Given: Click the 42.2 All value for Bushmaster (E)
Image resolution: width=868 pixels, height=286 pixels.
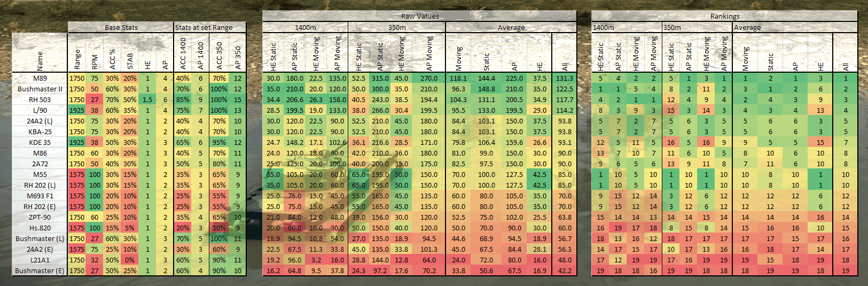Looking at the screenshot, I should (x=565, y=270).
